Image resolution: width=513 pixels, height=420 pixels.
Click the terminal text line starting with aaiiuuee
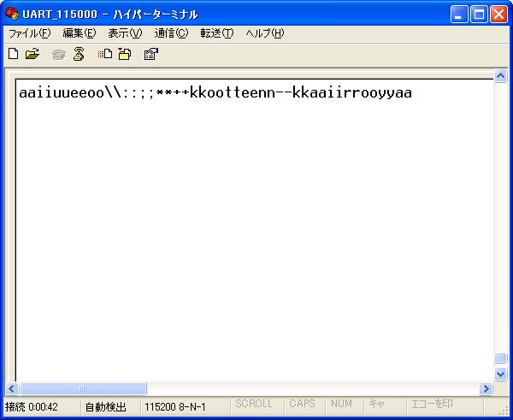pos(215,92)
